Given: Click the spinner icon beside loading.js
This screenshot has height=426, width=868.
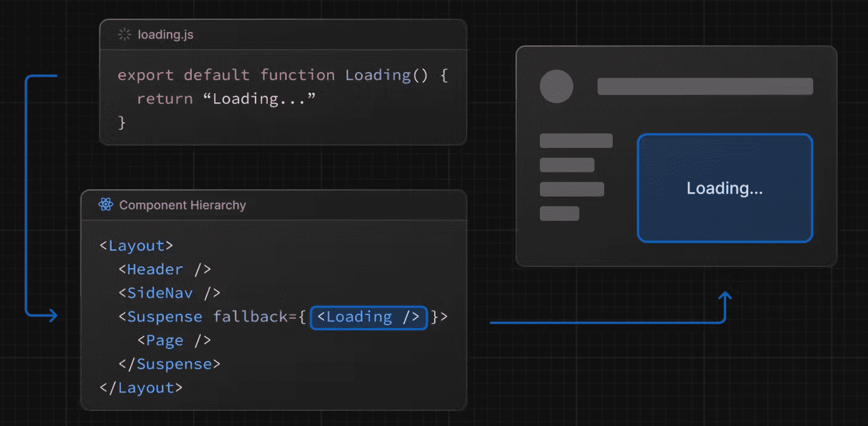Looking at the screenshot, I should point(124,34).
